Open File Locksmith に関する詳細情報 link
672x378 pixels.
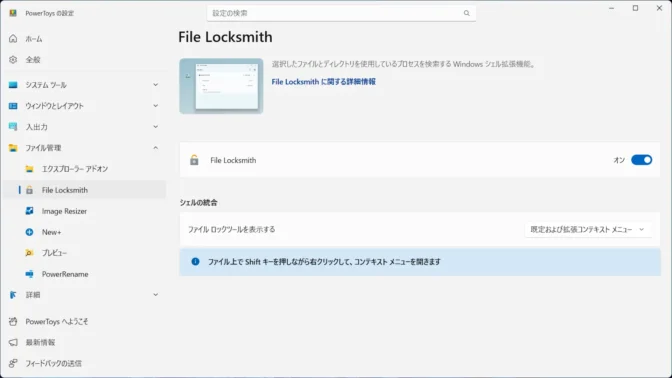(324, 81)
